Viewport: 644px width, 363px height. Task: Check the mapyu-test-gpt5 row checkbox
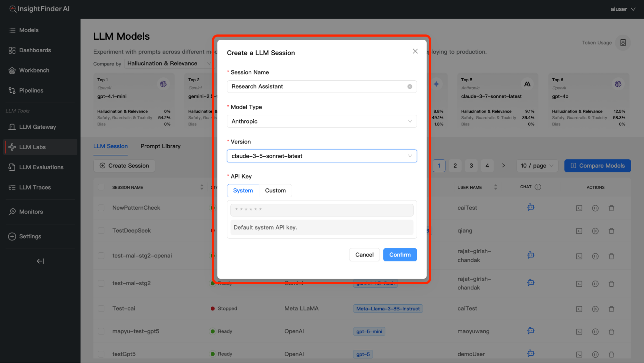point(101,331)
